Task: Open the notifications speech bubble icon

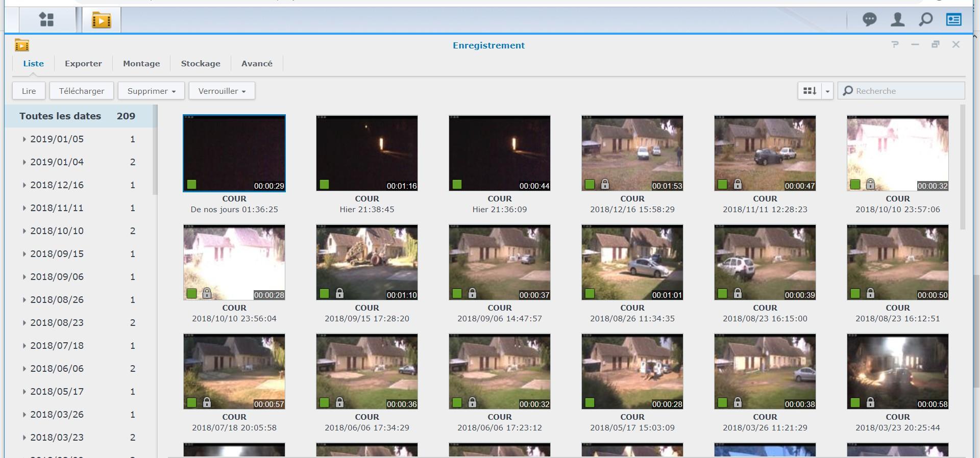Action: (870, 20)
